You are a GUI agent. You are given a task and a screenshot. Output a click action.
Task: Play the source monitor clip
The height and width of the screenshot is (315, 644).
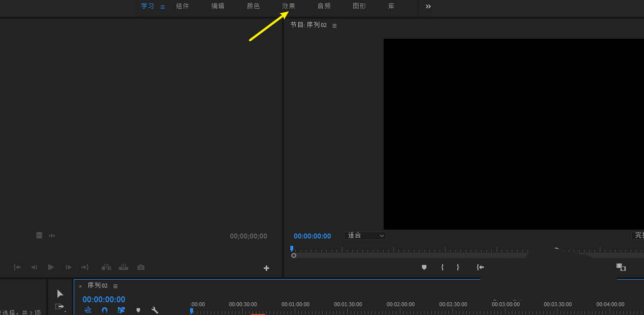coord(51,267)
